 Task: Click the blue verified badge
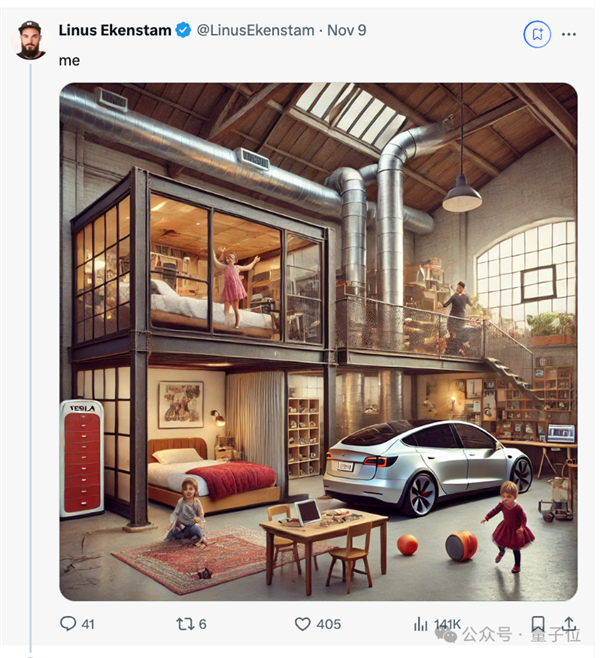(x=184, y=30)
